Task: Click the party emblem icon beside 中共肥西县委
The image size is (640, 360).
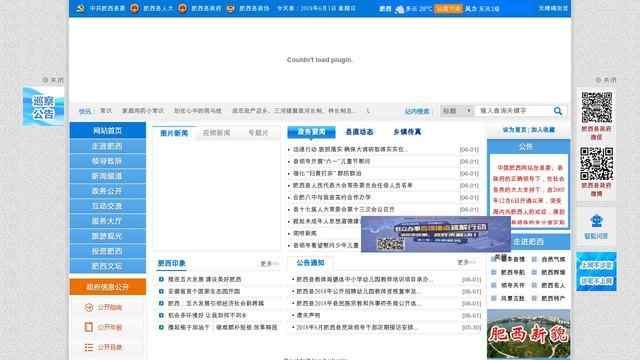Action: (x=80, y=8)
